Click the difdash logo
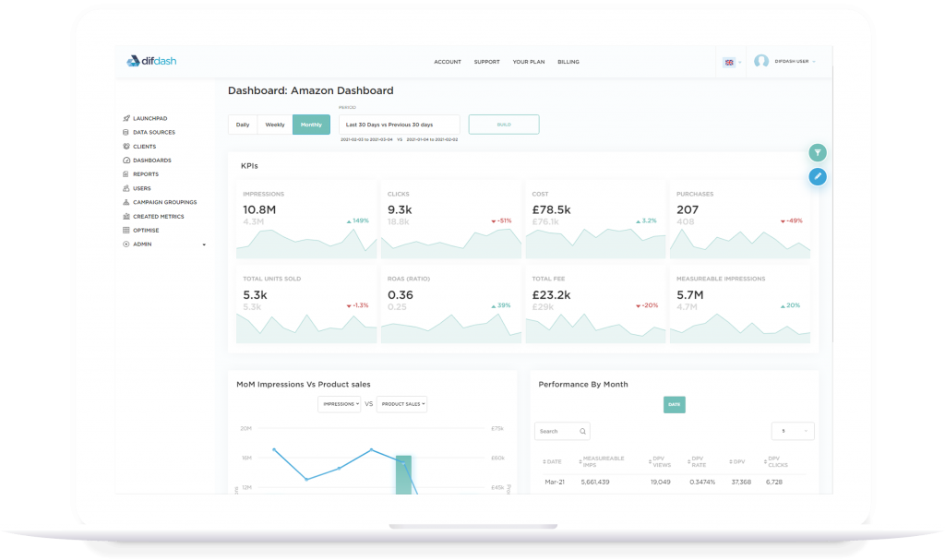 (x=151, y=61)
